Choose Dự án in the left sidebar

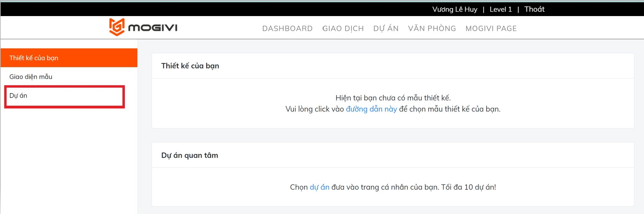(18, 96)
